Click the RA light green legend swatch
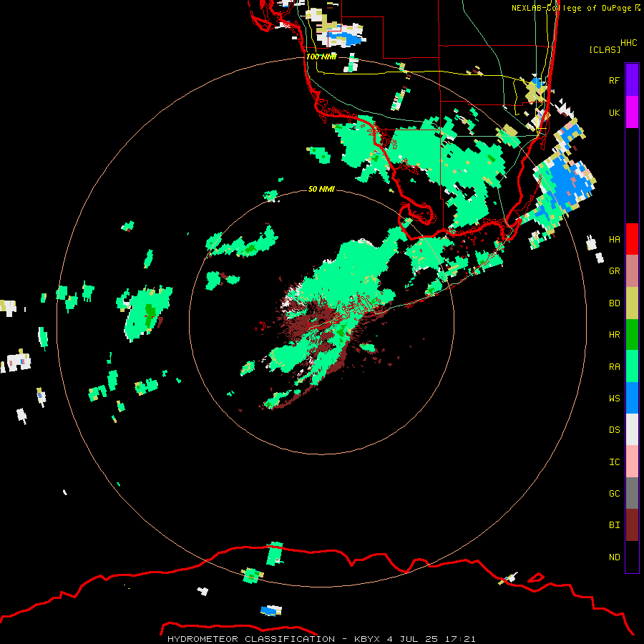The height and width of the screenshot is (644, 644). pos(632,366)
